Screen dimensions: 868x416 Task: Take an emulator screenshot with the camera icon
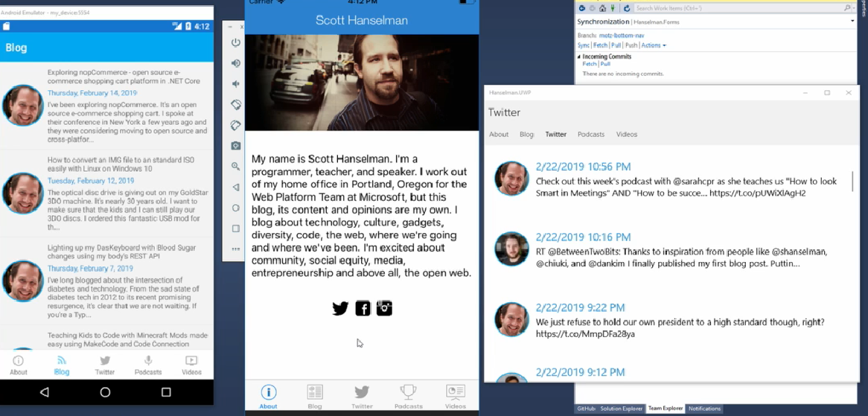(236, 146)
